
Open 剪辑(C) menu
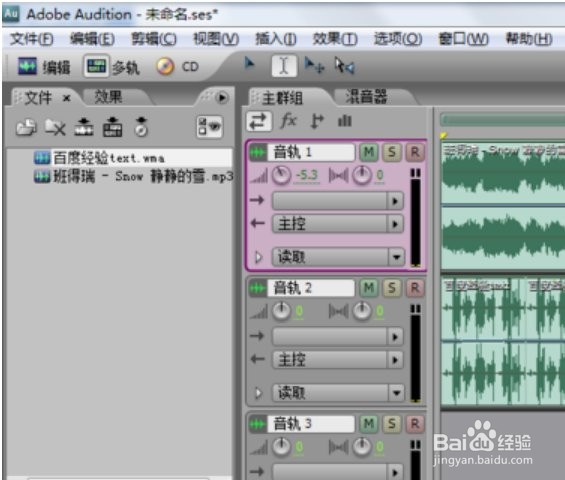154,39
